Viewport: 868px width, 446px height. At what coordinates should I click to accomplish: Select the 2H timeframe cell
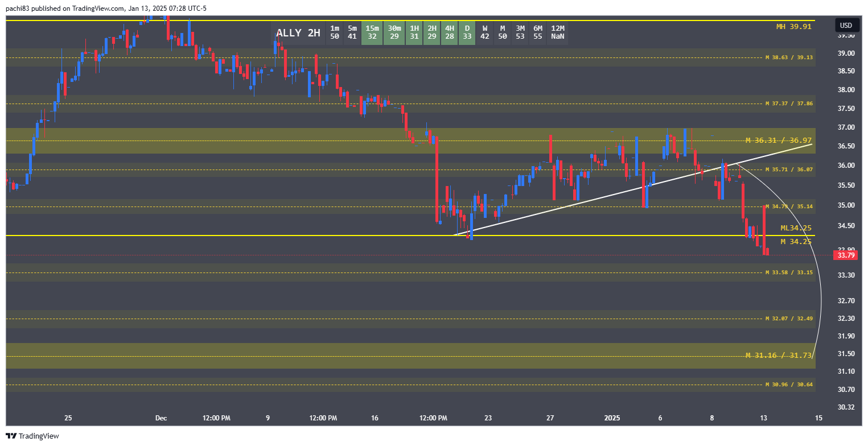(x=431, y=32)
